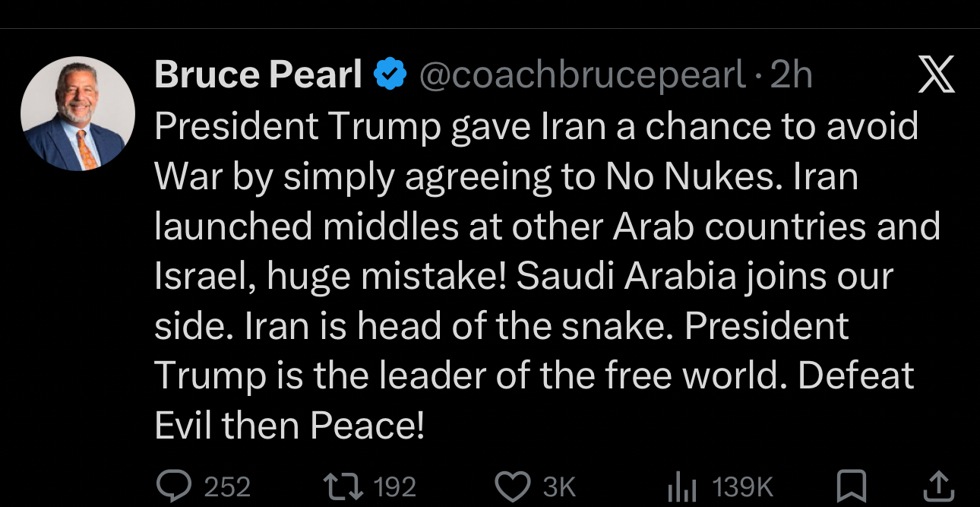
Task: Open Bruce Pearl's profile photo
Action: (77, 113)
